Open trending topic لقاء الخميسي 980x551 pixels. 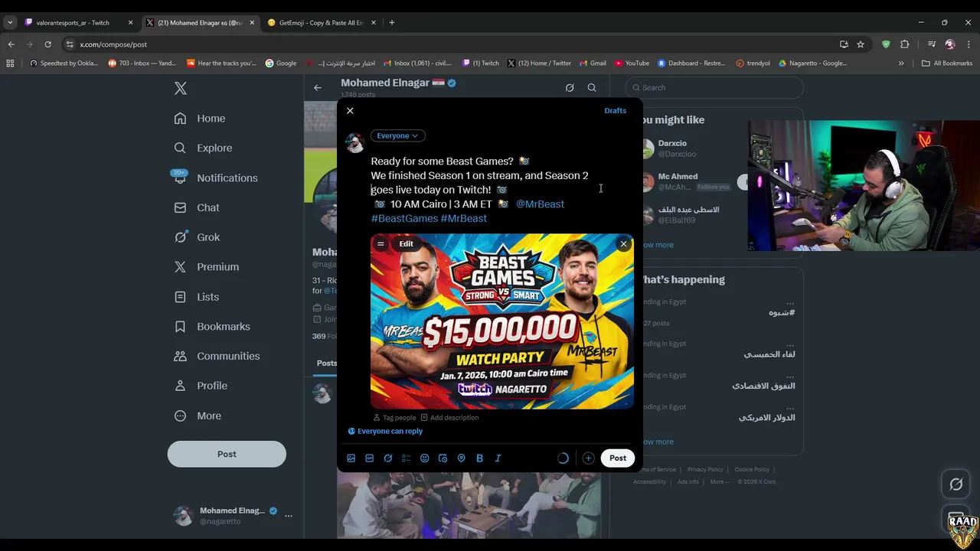[769, 354]
